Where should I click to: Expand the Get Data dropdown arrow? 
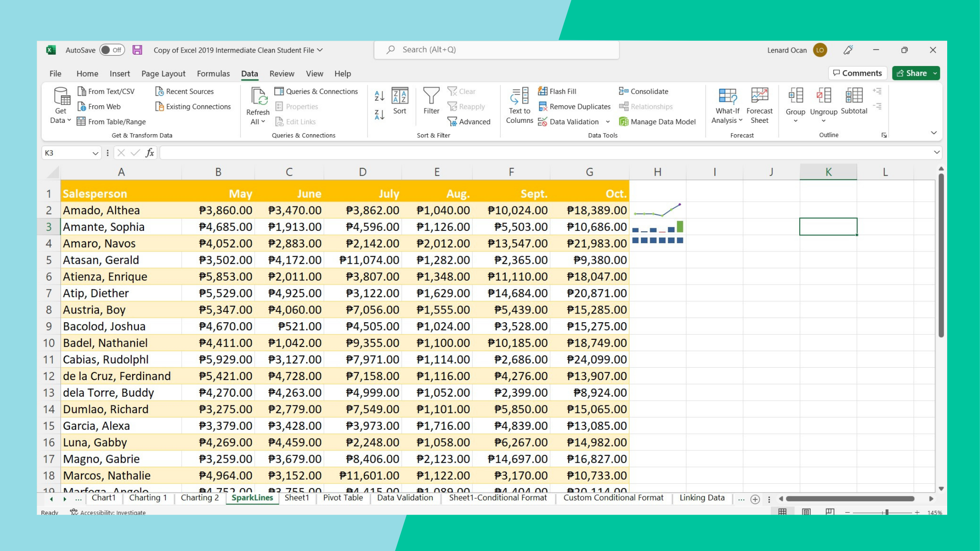click(x=69, y=120)
